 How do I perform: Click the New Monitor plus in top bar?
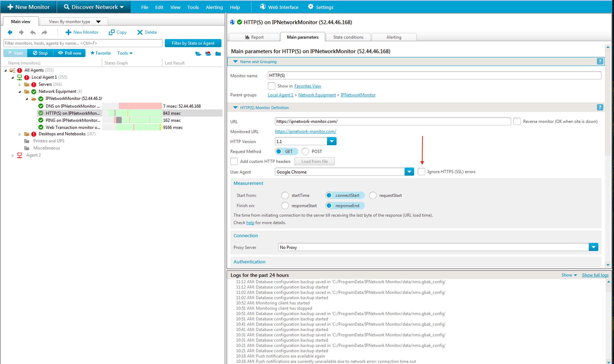tap(10, 7)
